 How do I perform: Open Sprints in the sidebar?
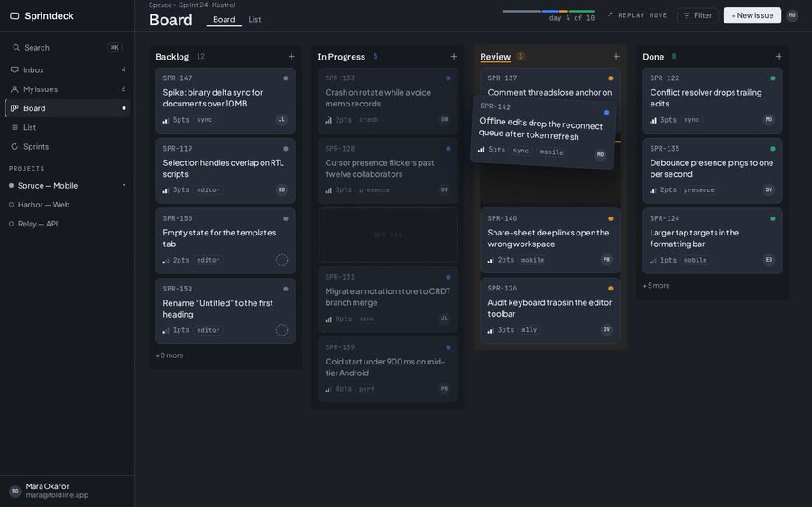(x=68, y=146)
